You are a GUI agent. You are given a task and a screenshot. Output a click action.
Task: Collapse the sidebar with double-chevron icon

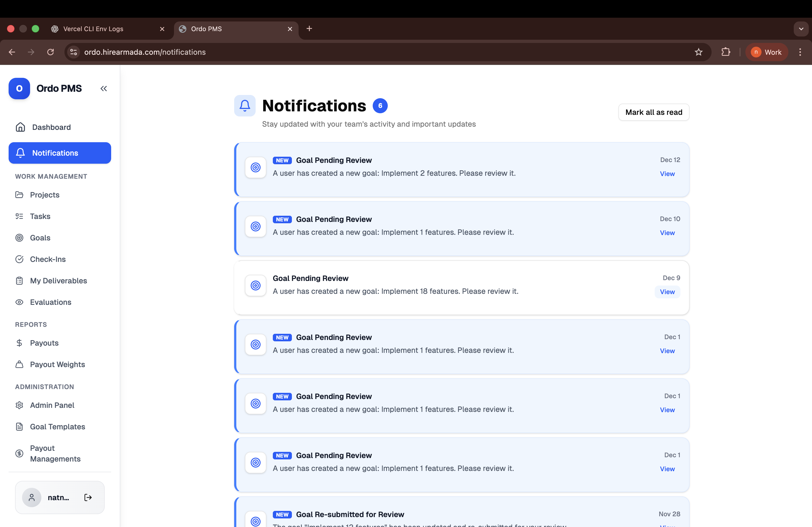pyautogui.click(x=104, y=89)
